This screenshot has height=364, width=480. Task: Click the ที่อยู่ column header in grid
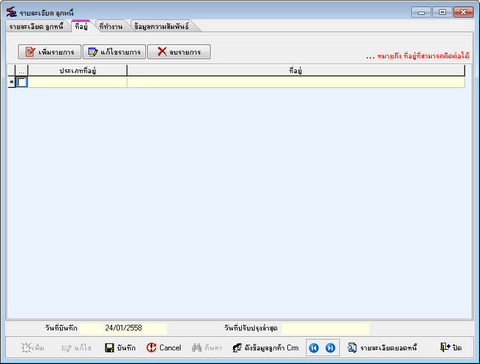(x=296, y=71)
